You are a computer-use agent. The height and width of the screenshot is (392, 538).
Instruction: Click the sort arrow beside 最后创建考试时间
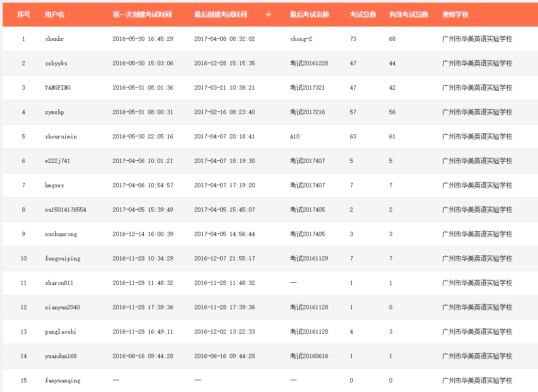click(268, 14)
